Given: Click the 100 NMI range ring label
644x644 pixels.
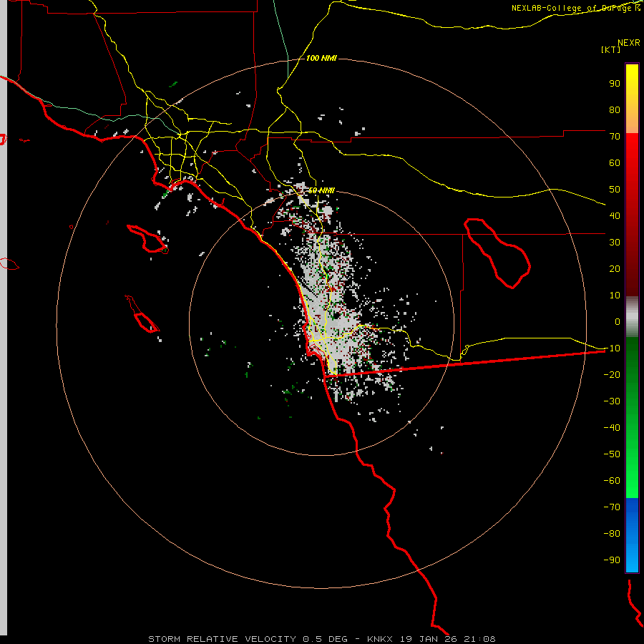Looking at the screenshot, I should tap(321, 59).
